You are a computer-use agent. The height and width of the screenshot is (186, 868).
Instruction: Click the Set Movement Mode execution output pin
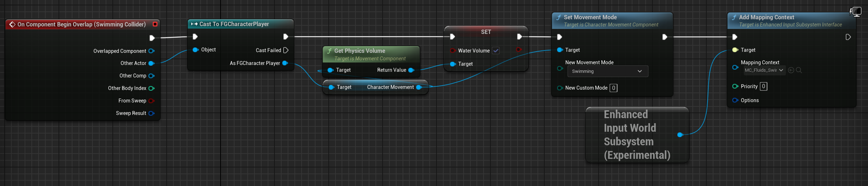(x=665, y=37)
